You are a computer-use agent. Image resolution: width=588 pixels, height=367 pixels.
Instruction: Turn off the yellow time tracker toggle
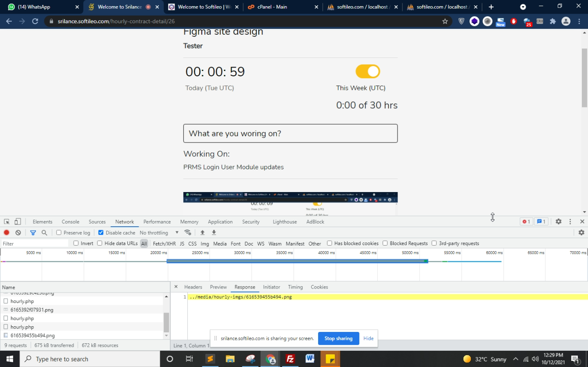point(368,71)
